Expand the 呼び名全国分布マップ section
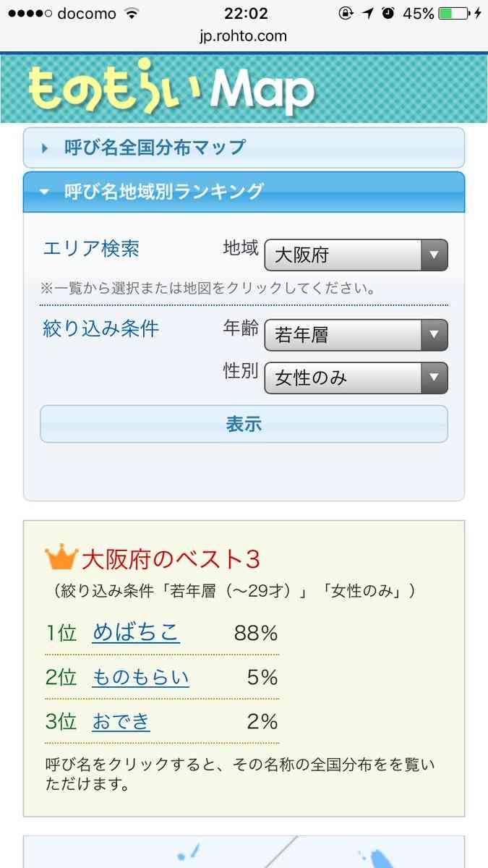The image size is (488, 868). [x=244, y=148]
